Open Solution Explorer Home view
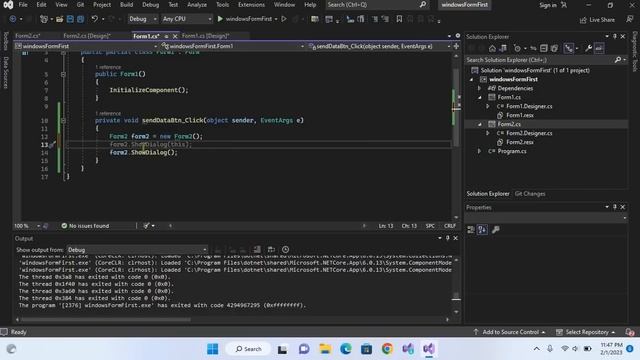This screenshot has height=360, width=640. (x=492, y=49)
